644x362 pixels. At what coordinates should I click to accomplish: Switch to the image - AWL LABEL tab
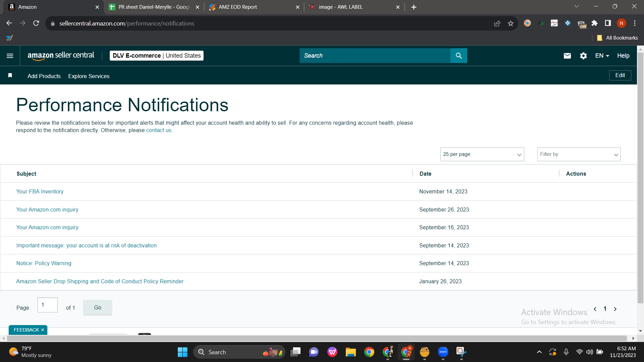pos(354,7)
